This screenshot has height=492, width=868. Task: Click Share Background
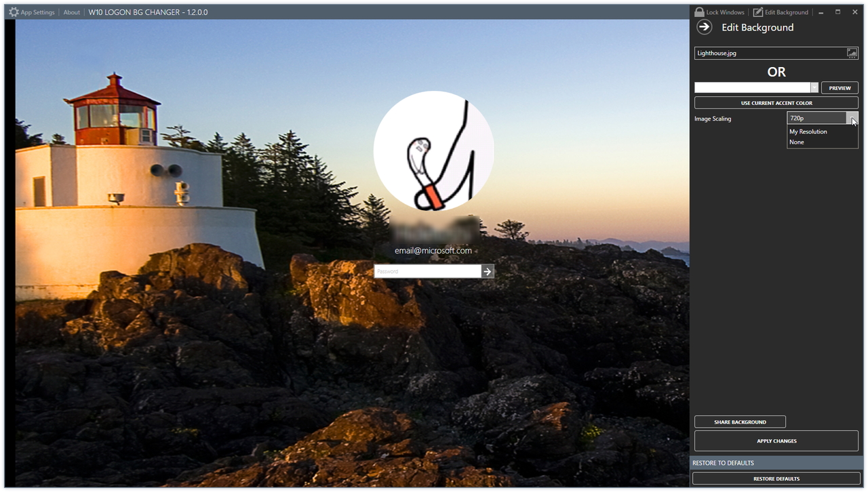(740, 421)
